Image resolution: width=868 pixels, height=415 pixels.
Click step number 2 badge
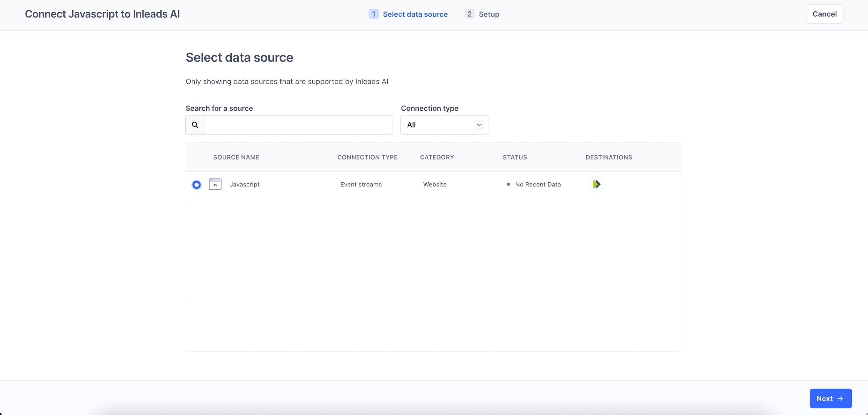click(469, 14)
